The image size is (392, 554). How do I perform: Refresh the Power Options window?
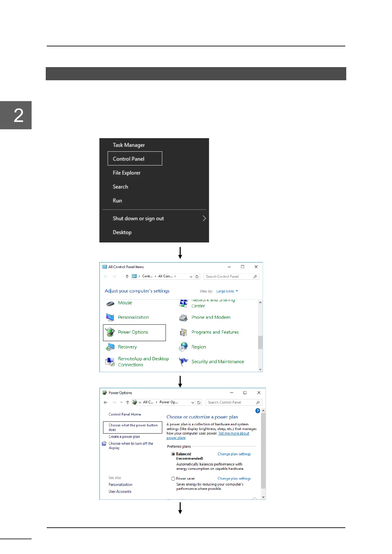(199, 402)
